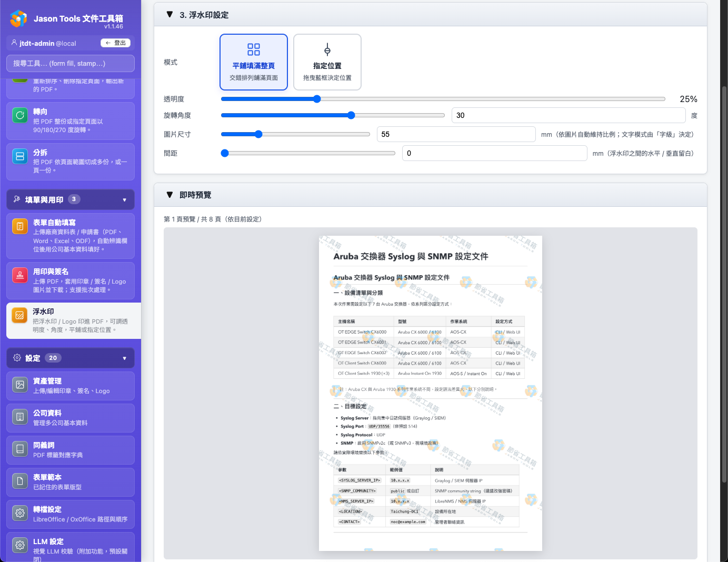
Task: Click the red 用印與簽名 stamp icon
Action: coord(20,275)
